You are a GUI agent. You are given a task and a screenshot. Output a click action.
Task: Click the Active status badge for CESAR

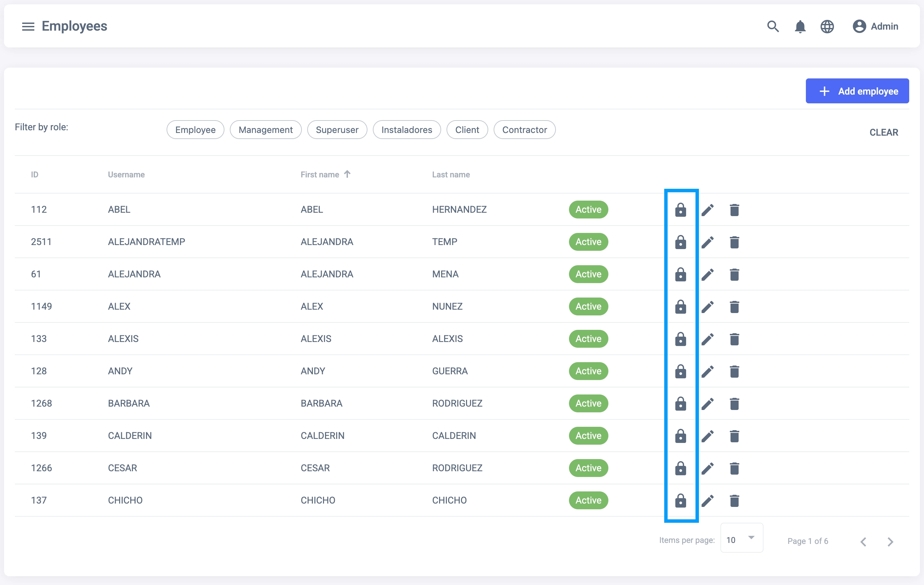[588, 468]
